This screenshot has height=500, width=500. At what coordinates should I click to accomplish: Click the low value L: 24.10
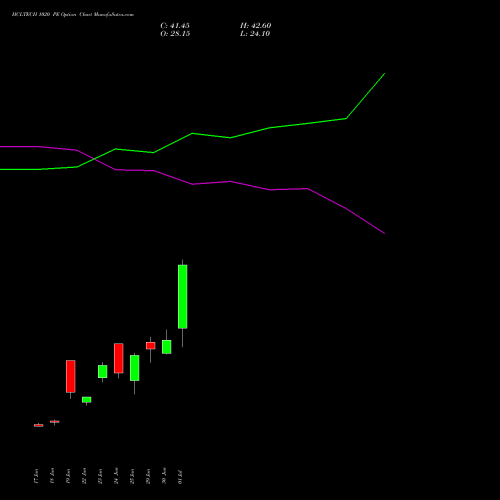tap(255, 34)
